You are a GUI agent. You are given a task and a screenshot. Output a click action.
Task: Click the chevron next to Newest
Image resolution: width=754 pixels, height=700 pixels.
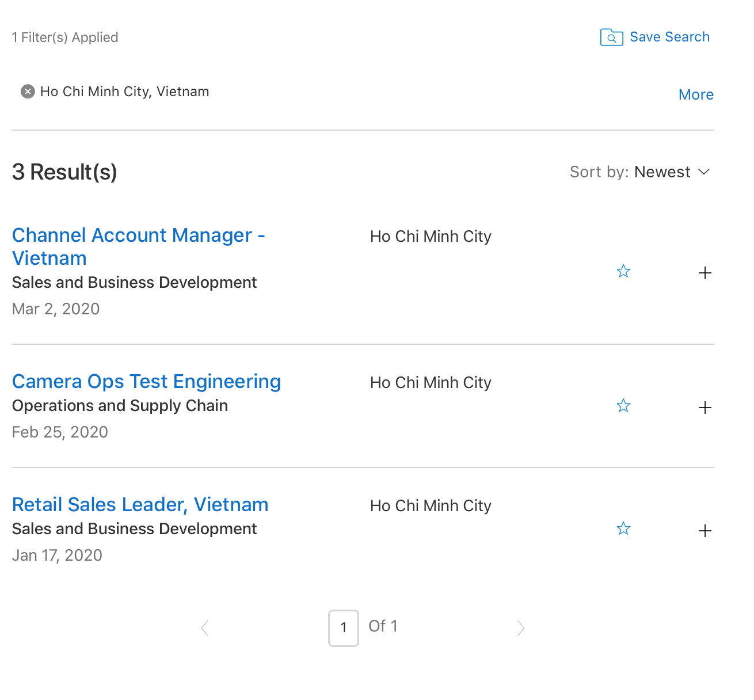click(703, 172)
